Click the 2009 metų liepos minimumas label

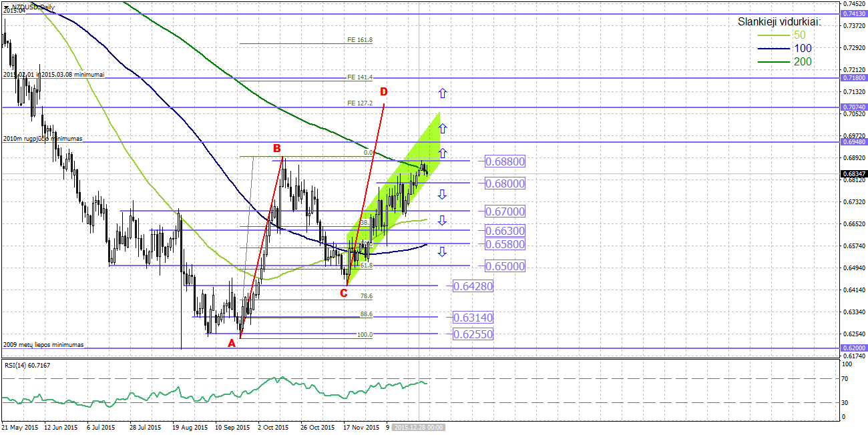(43, 345)
